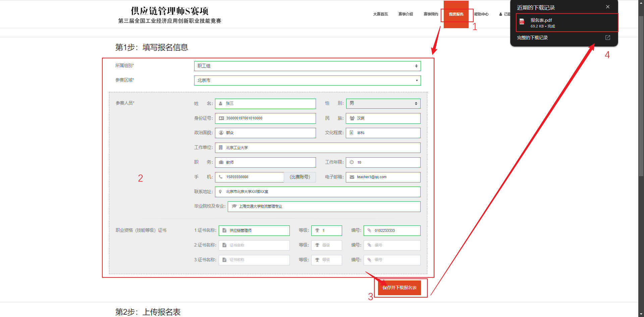The width and height of the screenshot is (644, 317).
Task: Click the PDF file icon in downloads
Action: [x=522, y=22]
